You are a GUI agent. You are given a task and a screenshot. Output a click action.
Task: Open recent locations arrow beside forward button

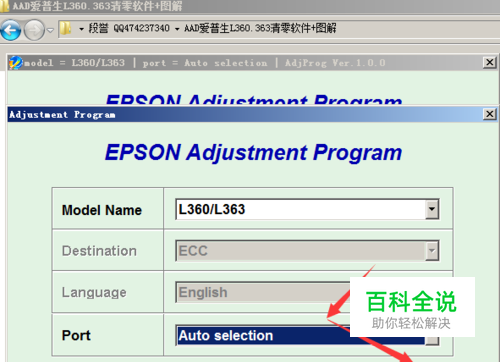[x=50, y=30]
